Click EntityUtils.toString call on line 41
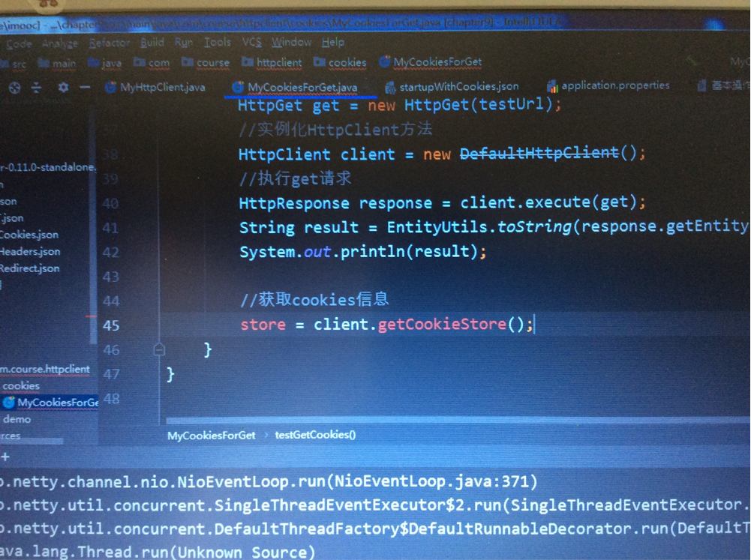 (x=479, y=226)
